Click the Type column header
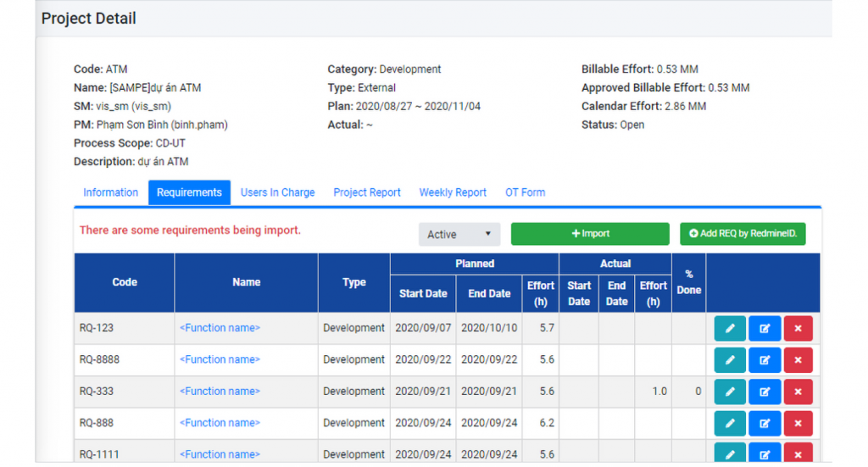The width and height of the screenshot is (868, 467). tap(354, 282)
